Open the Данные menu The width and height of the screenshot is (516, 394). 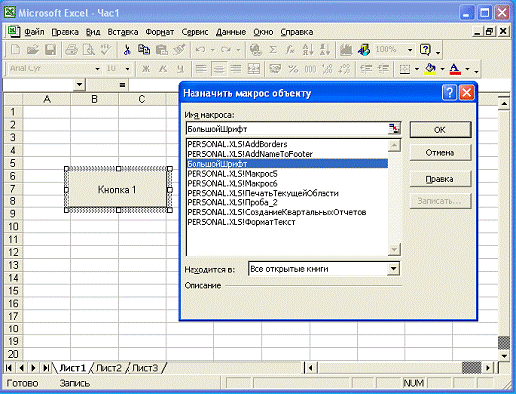[231, 32]
